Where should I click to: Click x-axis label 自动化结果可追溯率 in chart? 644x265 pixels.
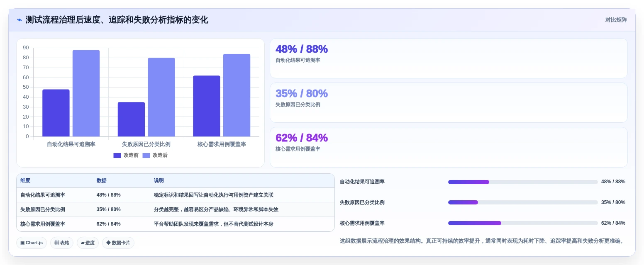coord(71,144)
